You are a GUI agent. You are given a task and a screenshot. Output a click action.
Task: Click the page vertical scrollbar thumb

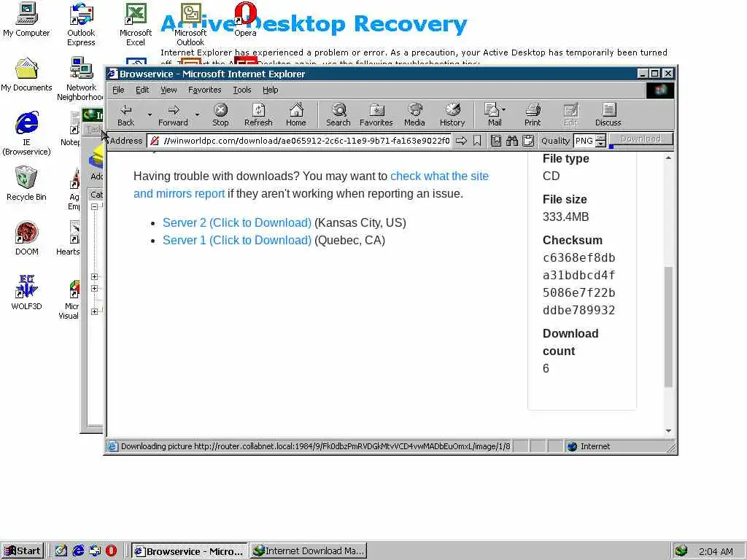pos(668,327)
